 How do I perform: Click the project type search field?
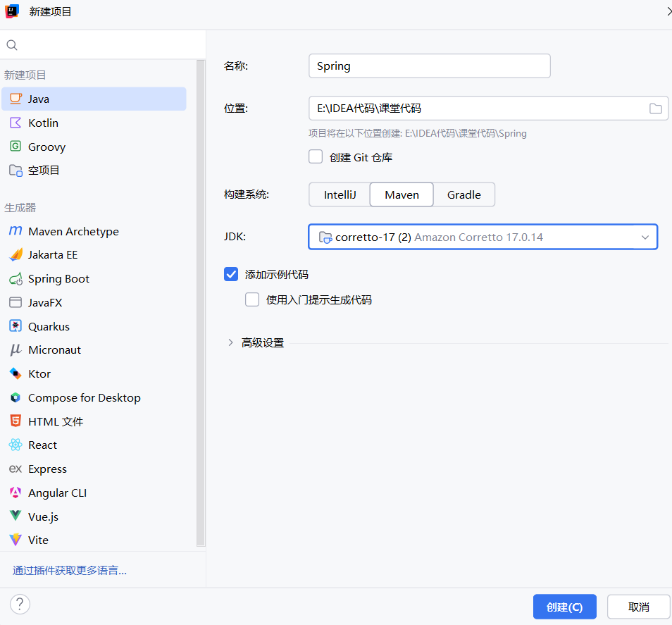pyautogui.click(x=103, y=45)
